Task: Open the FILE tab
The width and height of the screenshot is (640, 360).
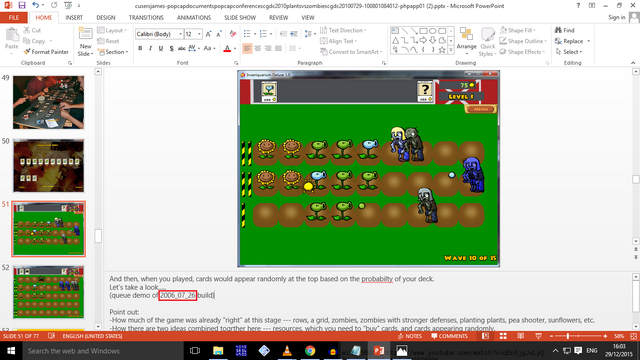Action: pos(13,18)
